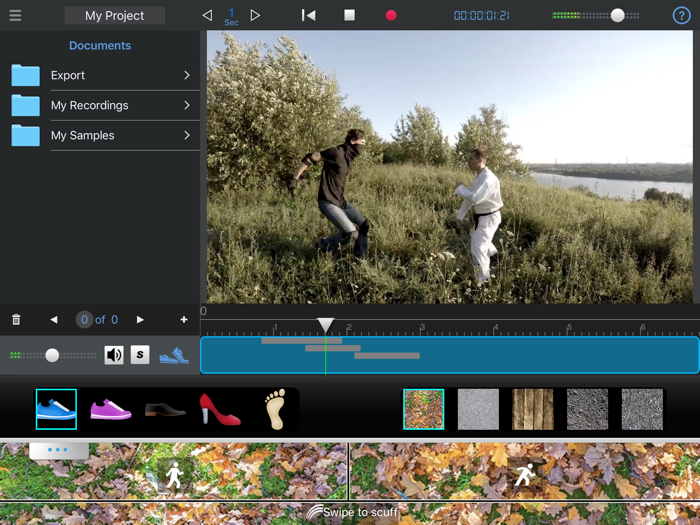Click the timeline playhead marker
700x525 pixels.
point(325,325)
